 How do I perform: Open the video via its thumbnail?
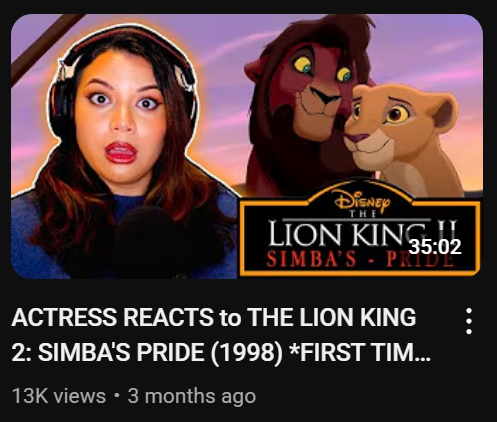tap(247, 146)
